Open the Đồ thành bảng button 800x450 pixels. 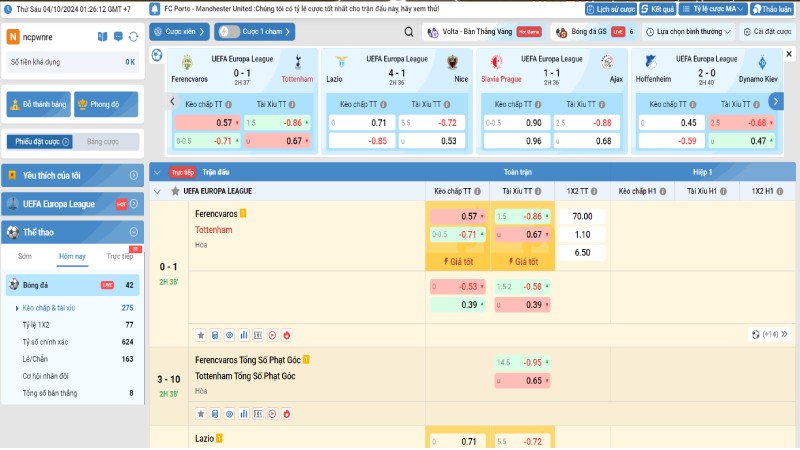pos(39,104)
